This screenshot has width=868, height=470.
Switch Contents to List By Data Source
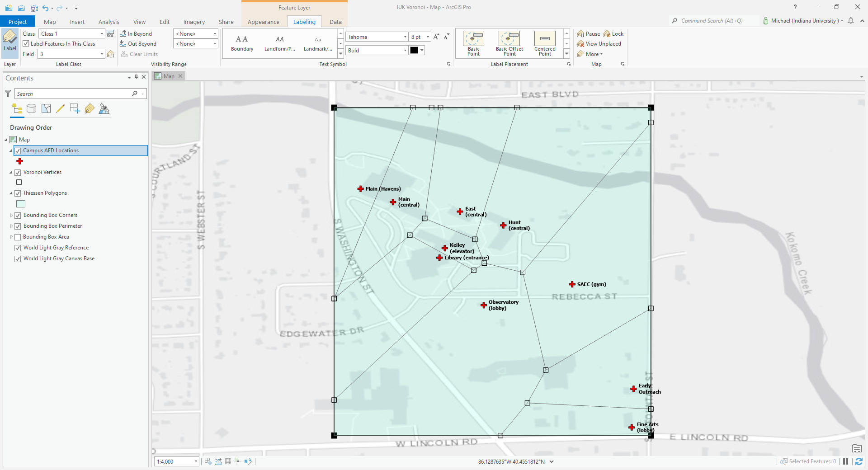[x=31, y=108]
